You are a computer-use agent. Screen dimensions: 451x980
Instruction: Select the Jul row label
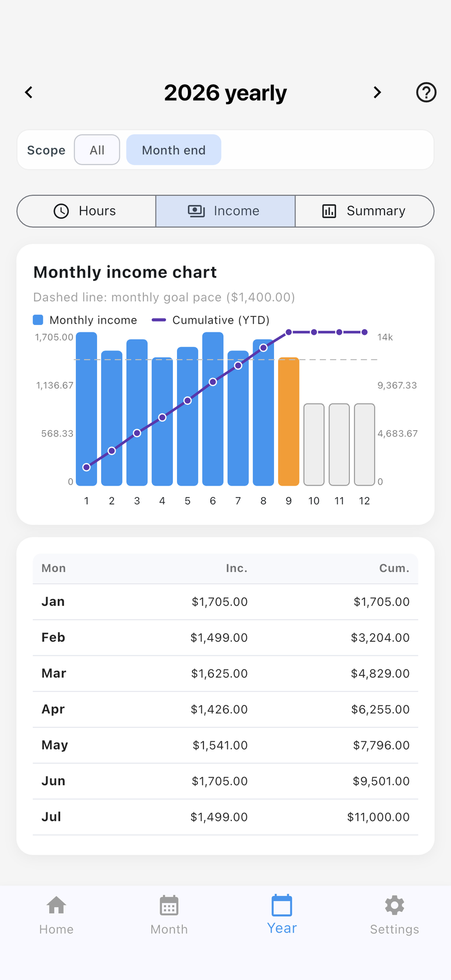tap(51, 817)
